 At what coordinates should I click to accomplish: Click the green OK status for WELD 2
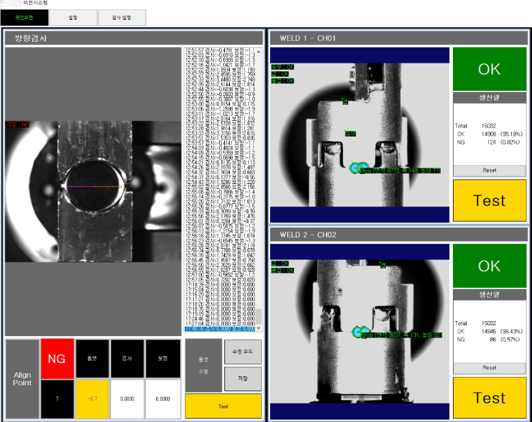pos(489,266)
